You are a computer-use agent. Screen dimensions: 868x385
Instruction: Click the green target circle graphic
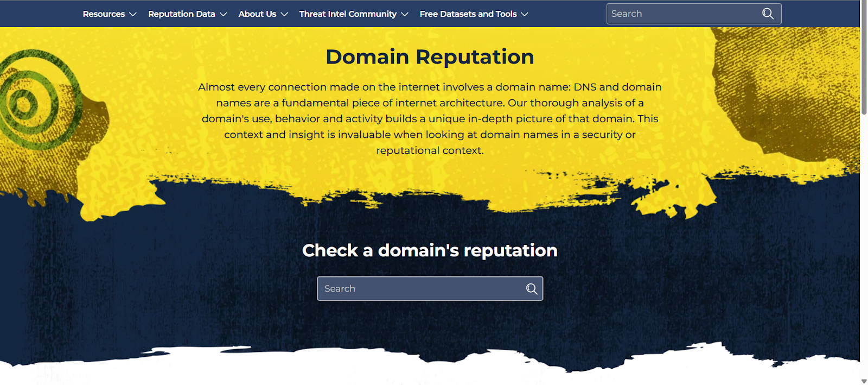pos(24,102)
